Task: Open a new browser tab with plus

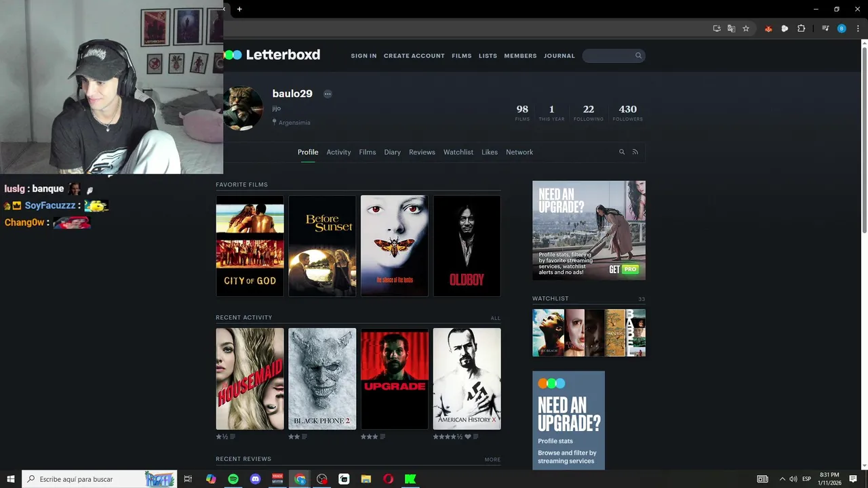Action: click(239, 9)
